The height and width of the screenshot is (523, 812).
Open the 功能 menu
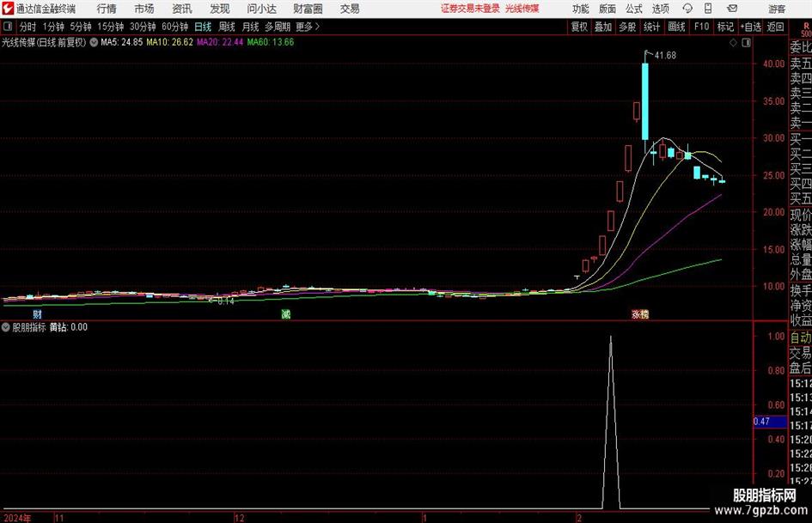[581, 9]
